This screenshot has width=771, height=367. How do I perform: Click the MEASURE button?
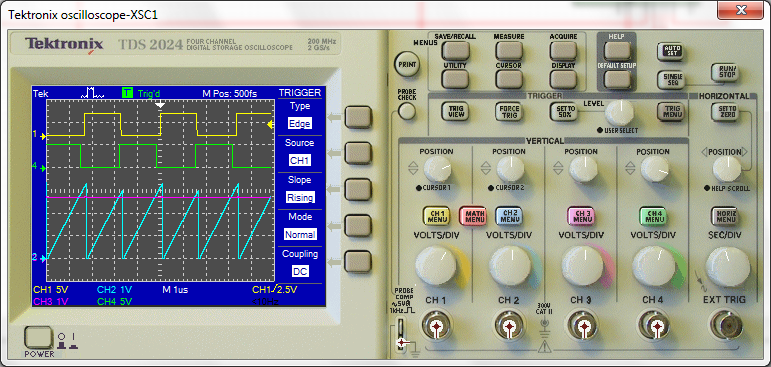[x=509, y=50]
